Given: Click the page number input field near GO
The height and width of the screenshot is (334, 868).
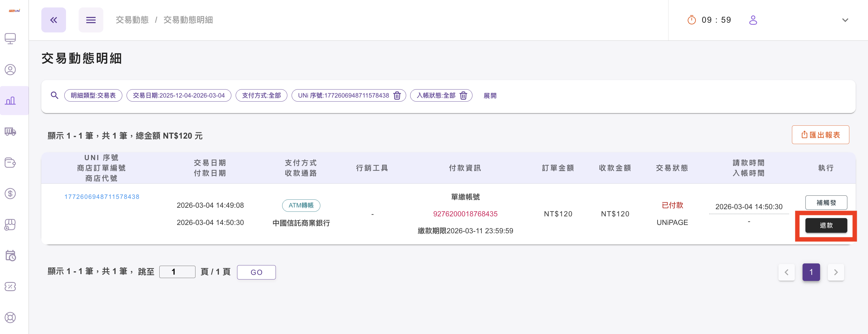Looking at the screenshot, I should click(x=177, y=272).
